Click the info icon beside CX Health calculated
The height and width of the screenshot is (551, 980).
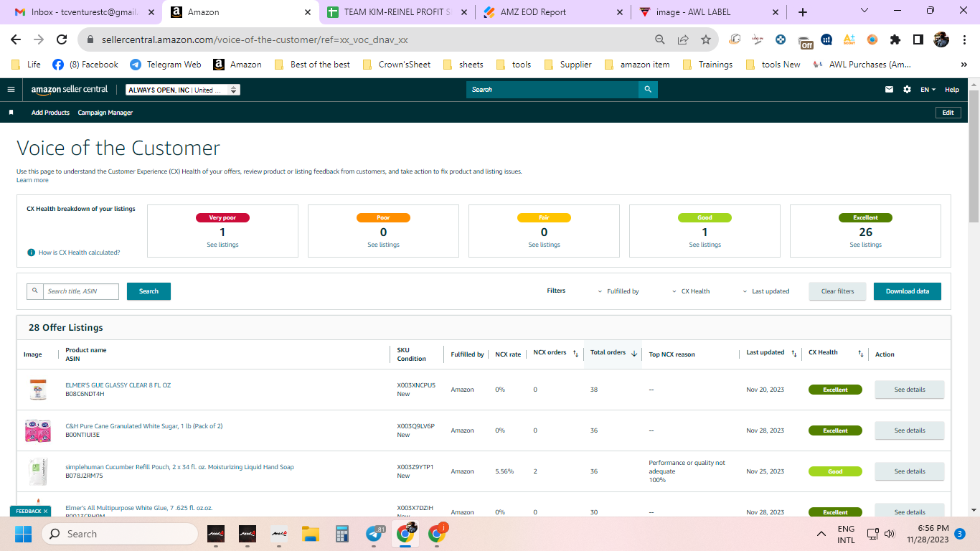click(31, 253)
